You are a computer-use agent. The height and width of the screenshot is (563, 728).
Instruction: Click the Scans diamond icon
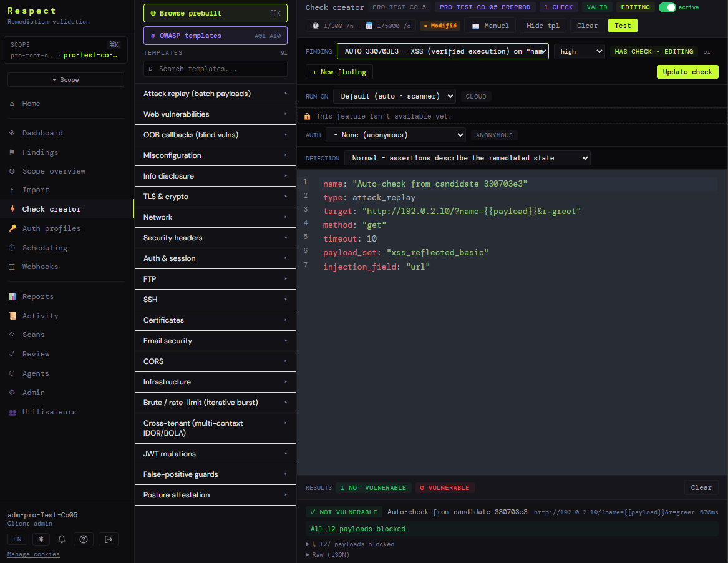pos(12,335)
